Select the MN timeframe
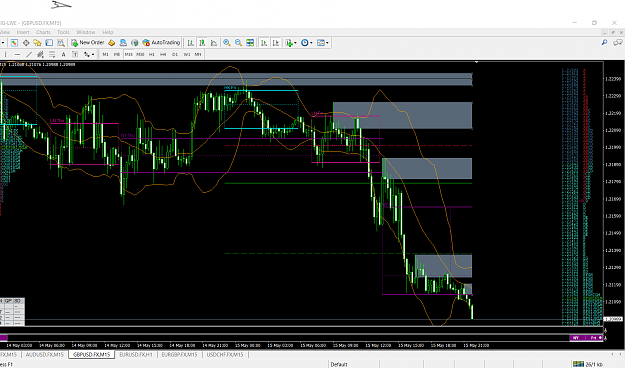The image size is (625, 368). [198, 54]
